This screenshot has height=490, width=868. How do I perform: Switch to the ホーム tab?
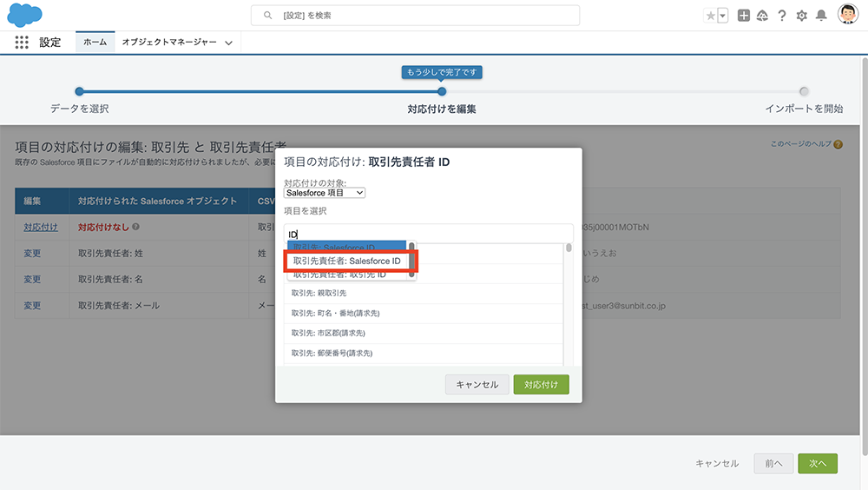(95, 42)
